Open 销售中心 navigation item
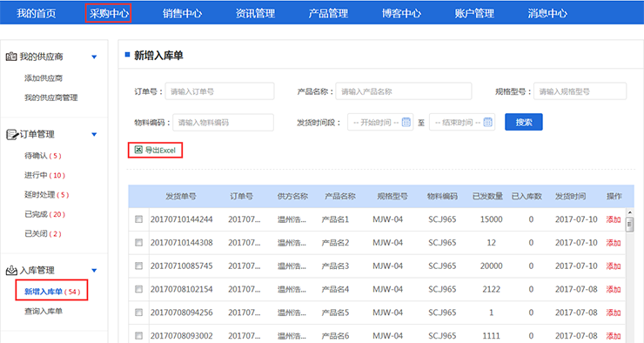The height and width of the screenshot is (343, 644). (182, 13)
